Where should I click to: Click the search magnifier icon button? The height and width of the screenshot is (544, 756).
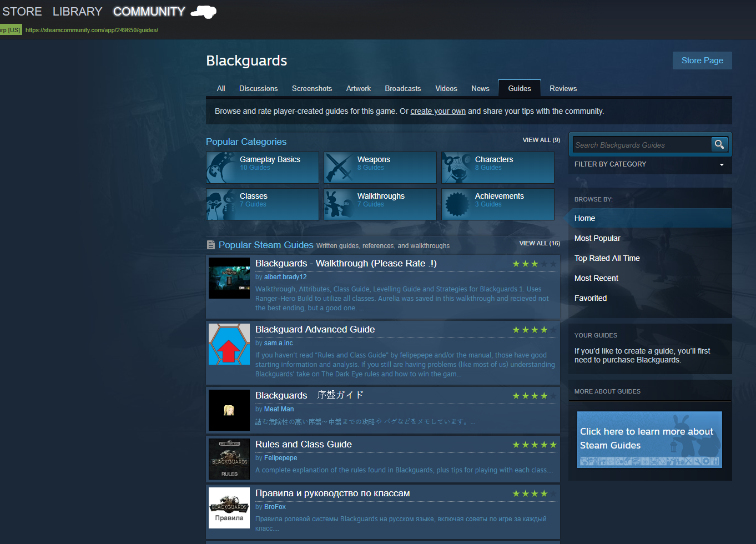pos(719,145)
